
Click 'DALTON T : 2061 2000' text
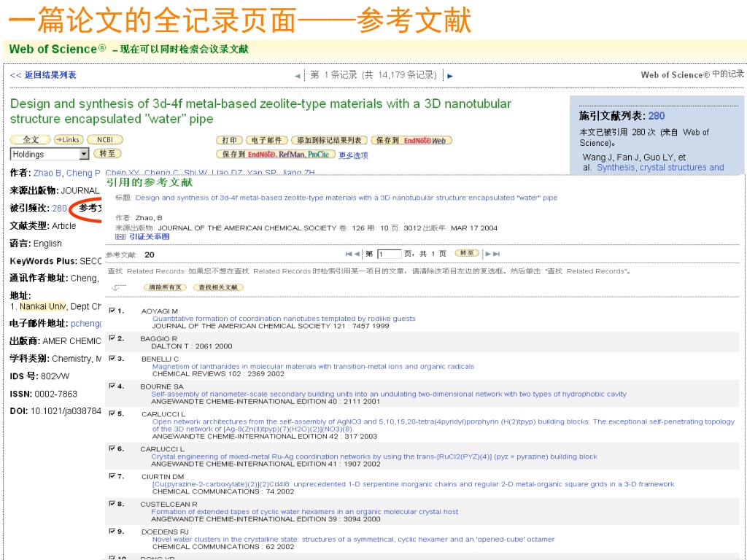[x=192, y=346]
